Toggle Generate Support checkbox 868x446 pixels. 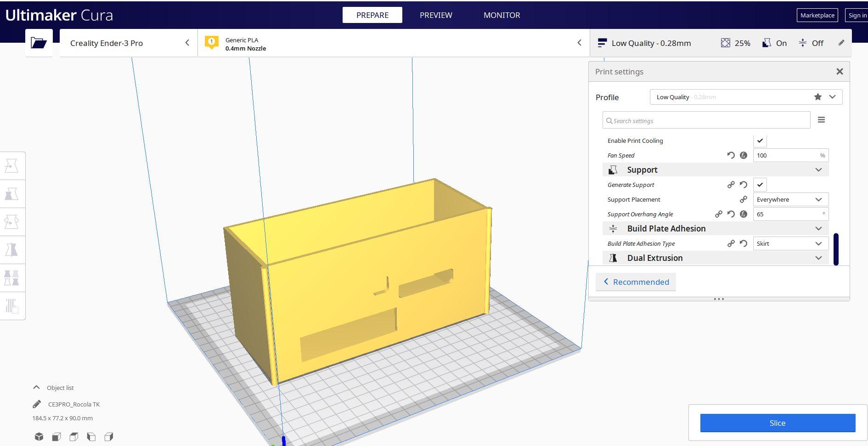pos(760,185)
